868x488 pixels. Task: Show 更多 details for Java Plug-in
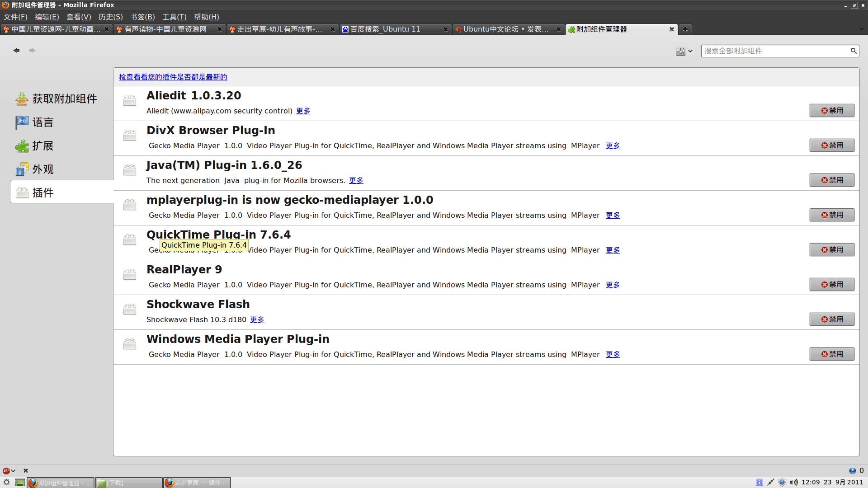[x=356, y=180]
